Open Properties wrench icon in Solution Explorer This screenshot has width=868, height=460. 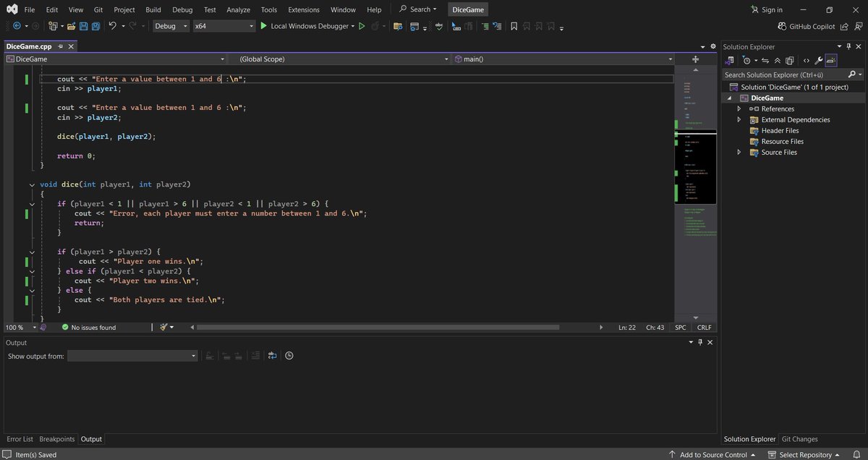click(x=819, y=61)
